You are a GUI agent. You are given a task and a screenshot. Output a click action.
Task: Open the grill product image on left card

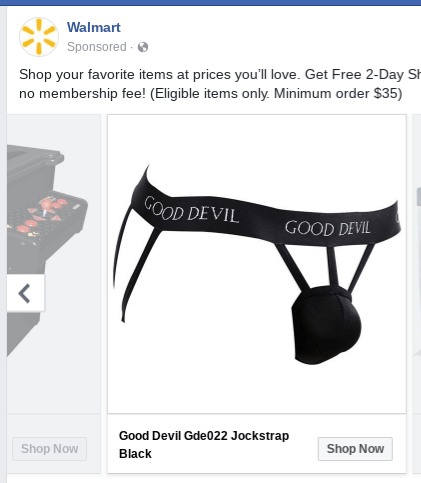(54, 264)
